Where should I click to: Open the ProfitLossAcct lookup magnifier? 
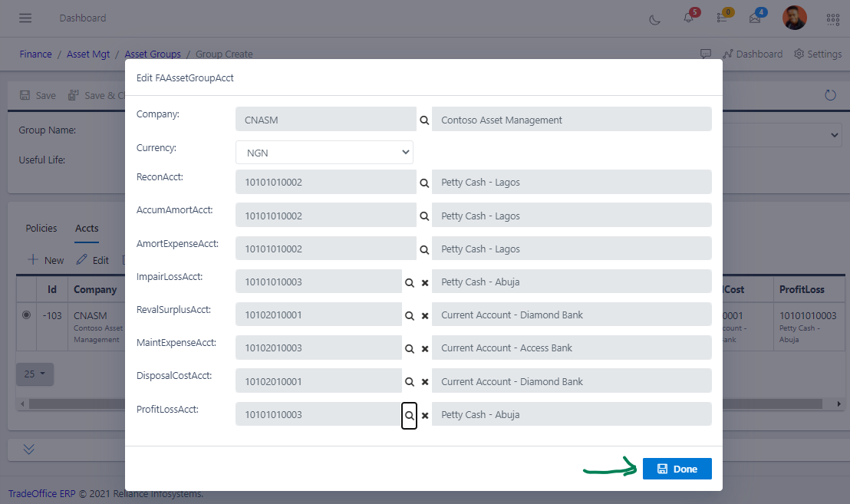[409, 414]
